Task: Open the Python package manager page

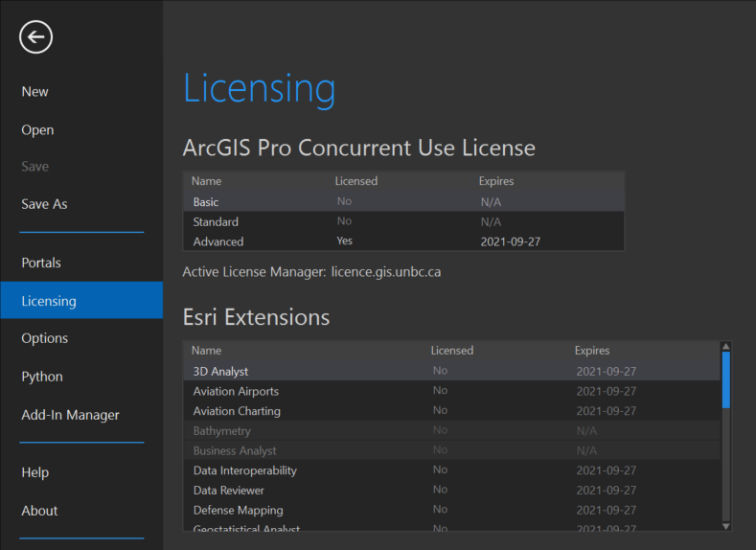Action: [x=42, y=377]
